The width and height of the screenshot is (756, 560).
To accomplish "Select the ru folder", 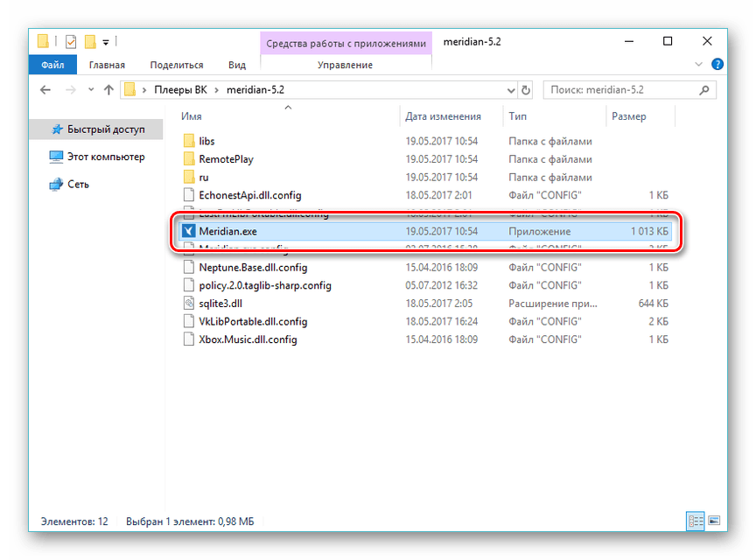I will pos(427,178).
